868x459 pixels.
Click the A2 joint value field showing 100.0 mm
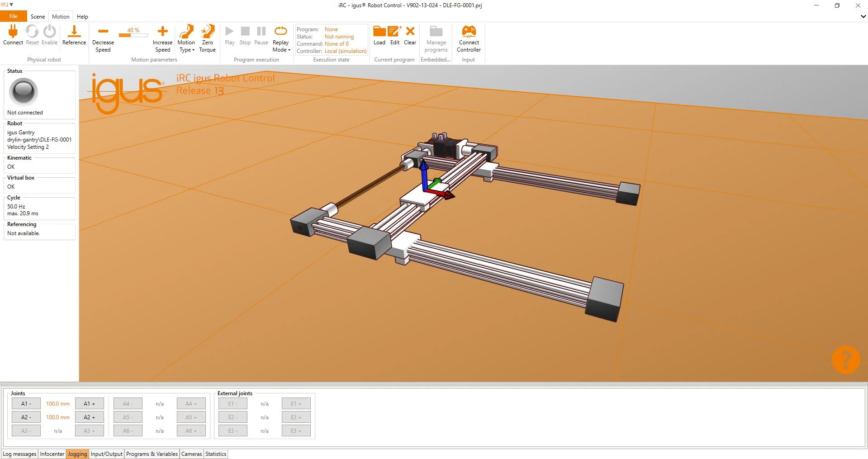57,417
